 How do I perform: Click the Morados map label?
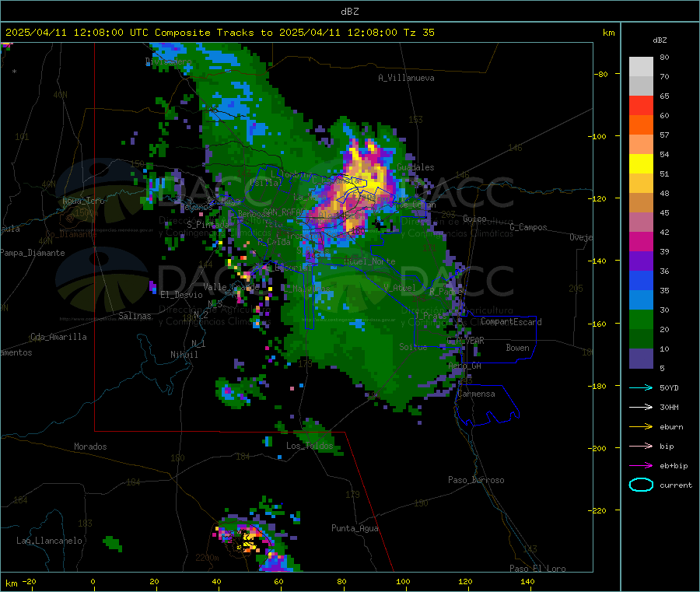[90, 447]
